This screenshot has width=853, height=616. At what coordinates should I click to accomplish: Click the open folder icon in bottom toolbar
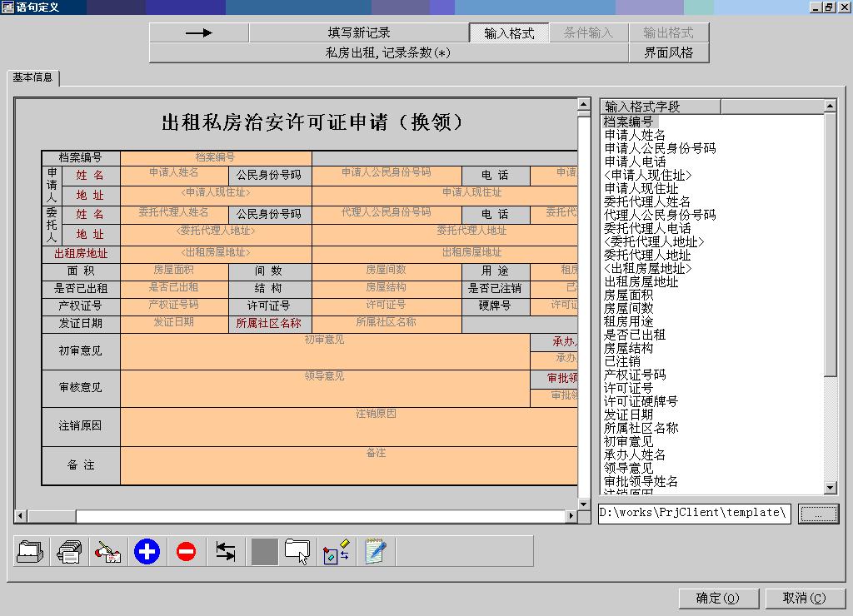[x=31, y=551]
